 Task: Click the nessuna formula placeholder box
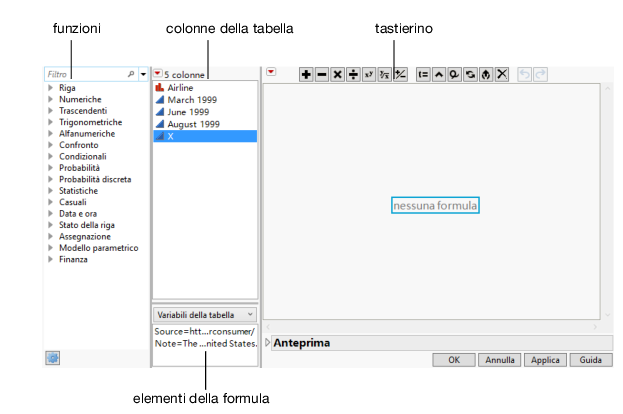pos(435,205)
